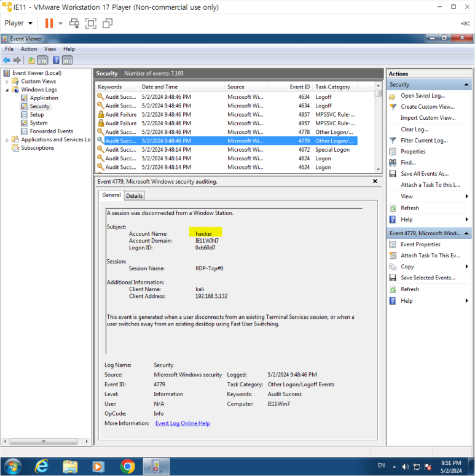Open Windows Media Player taskbar icon

coord(98,467)
